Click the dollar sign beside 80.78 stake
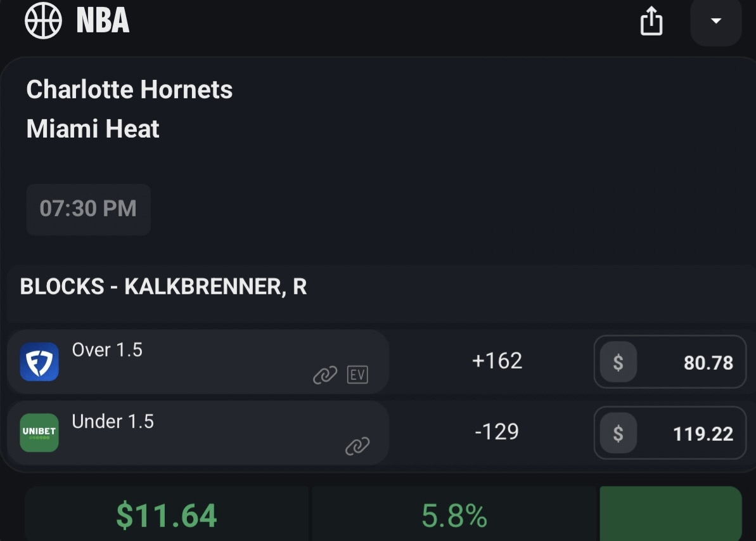The height and width of the screenshot is (541, 756). [x=618, y=362]
